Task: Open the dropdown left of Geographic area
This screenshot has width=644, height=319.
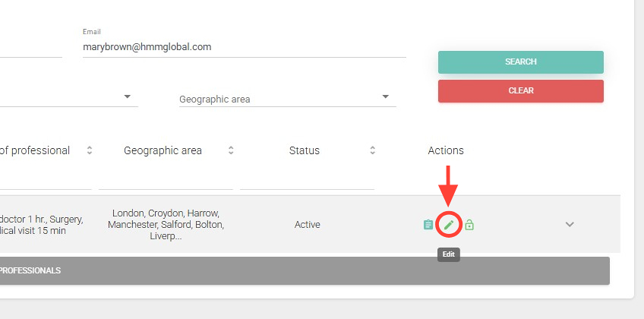Action: tap(127, 97)
